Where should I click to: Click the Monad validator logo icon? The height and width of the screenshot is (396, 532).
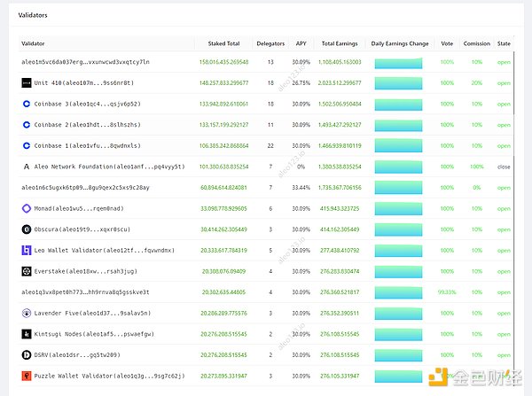click(27, 208)
